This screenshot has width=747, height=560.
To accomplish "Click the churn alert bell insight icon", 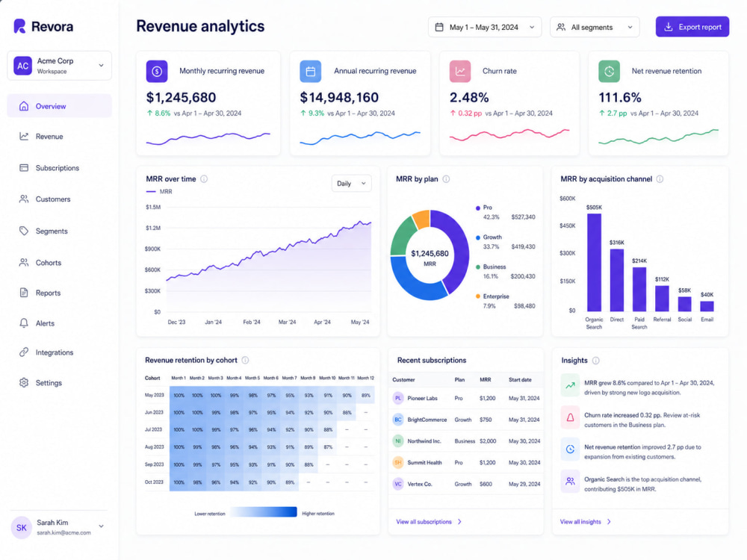I will (x=570, y=417).
